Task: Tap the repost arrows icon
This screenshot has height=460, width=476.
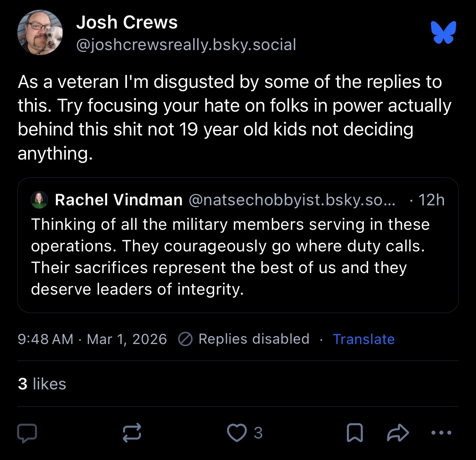Action: click(x=132, y=433)
